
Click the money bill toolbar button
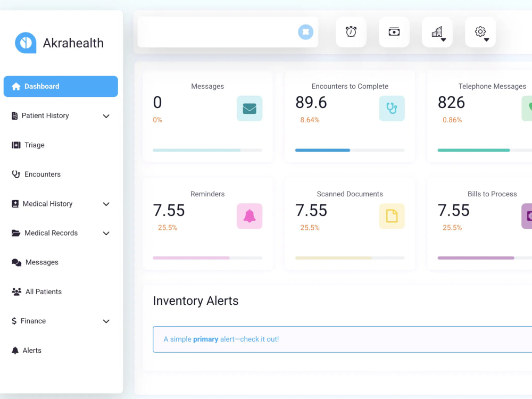coord(394,32)
